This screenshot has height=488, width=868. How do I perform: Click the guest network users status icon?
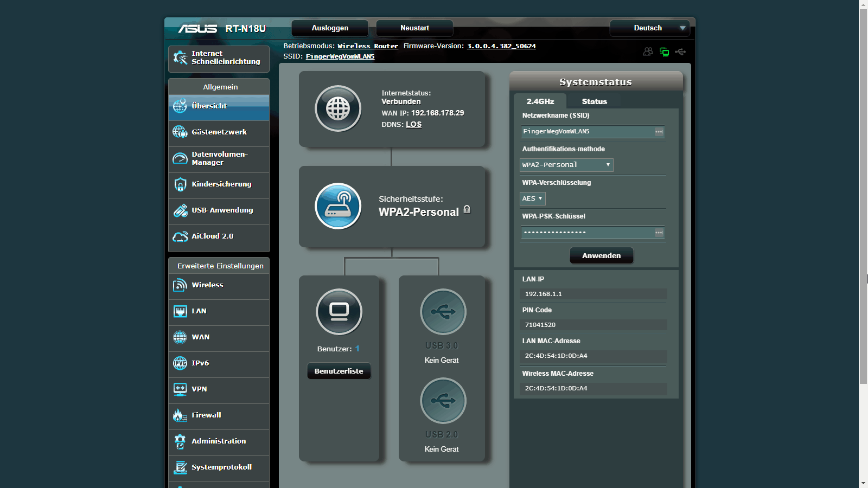click(648, 52)
